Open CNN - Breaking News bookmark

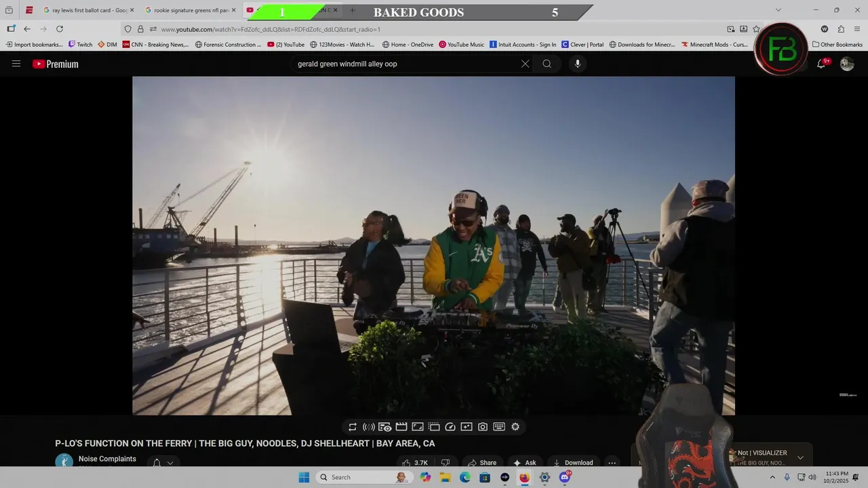(x=155, y=45)
